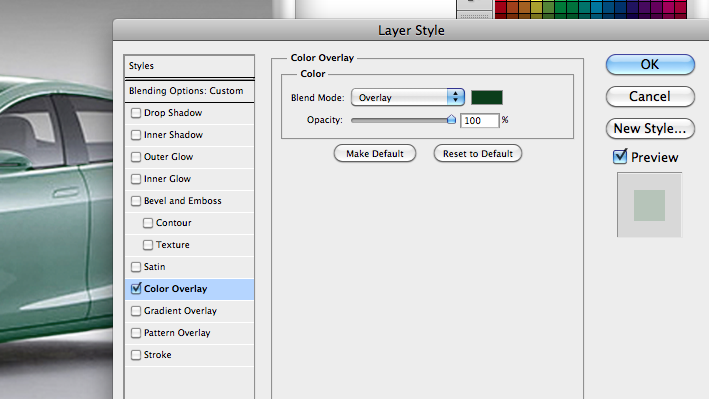Enable the Inner Shadow checkbox
Image resolution: width=709 pixels, height=399 pixels.
[x=136, y=135]
